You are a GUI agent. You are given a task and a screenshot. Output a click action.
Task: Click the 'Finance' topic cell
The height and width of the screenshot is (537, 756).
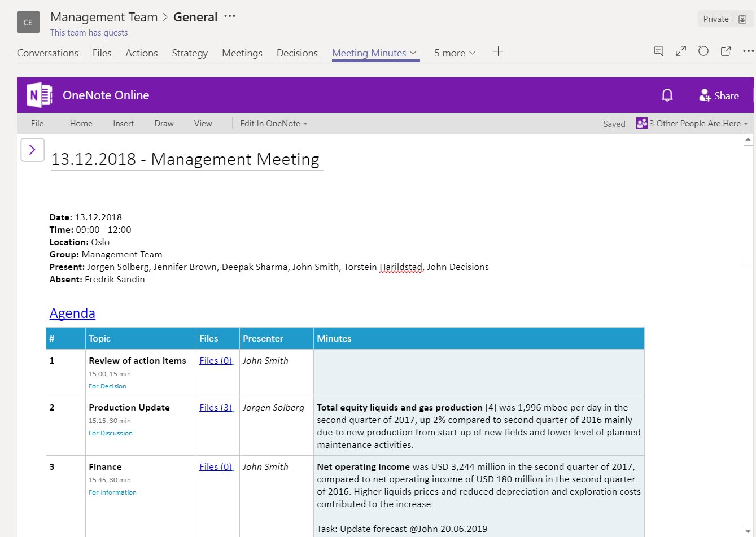point(105,467)
